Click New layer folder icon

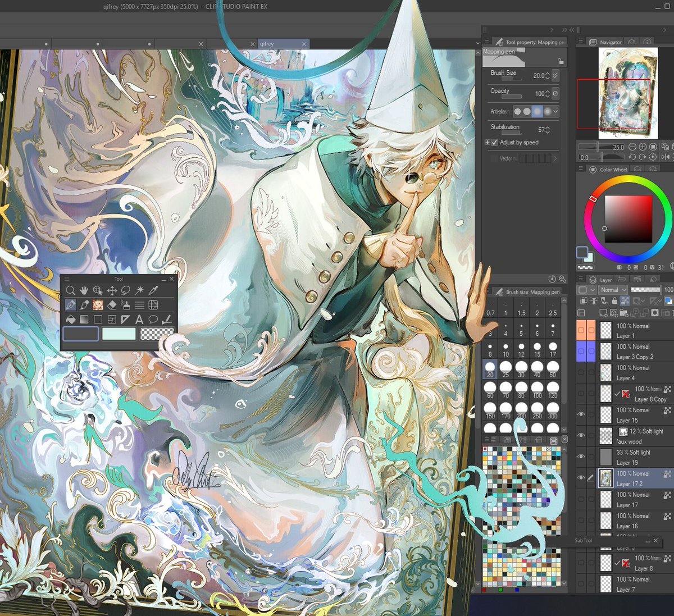(624, 313)
